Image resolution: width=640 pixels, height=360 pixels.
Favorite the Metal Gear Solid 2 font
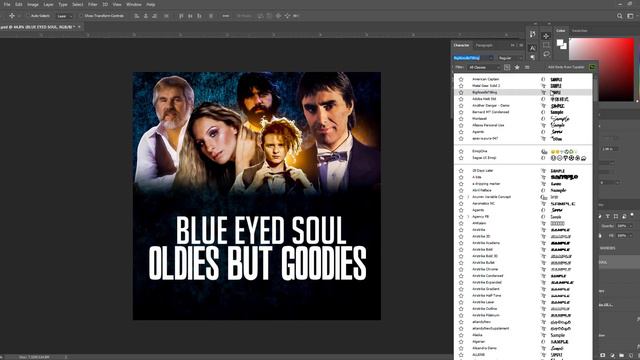[x=461, y=86]
